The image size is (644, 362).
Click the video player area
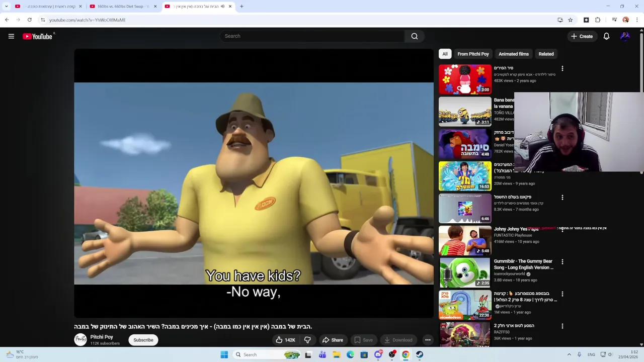pyautogui.click(x=254, y=184)
